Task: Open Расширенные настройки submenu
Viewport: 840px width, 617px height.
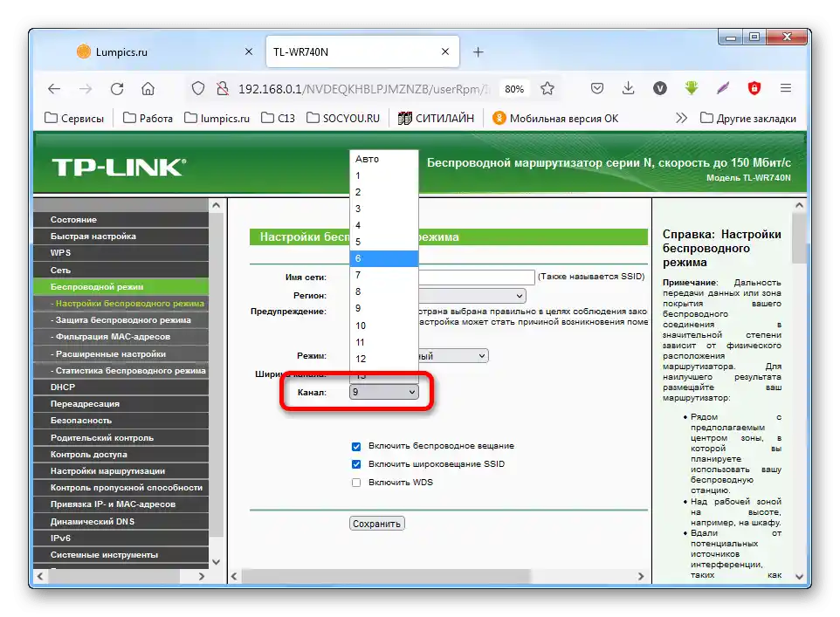Action: coord(121,354)
